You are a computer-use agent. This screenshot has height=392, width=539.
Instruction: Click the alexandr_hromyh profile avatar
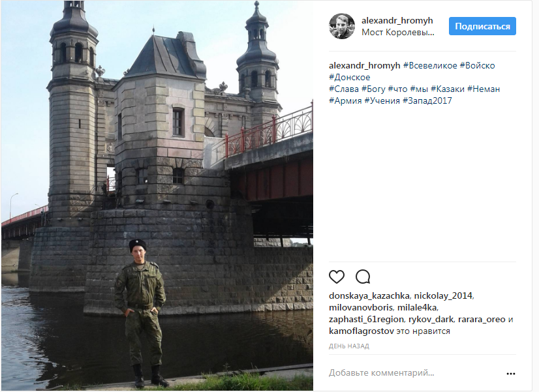342,26
